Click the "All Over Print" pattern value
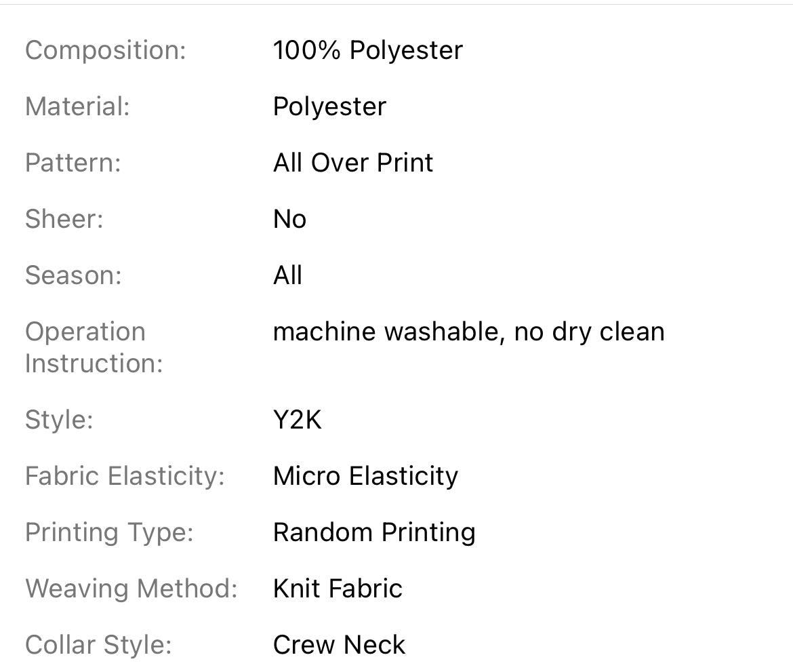Image resolution: width=793 pixels, height=672 pixels. pos(353,163)
